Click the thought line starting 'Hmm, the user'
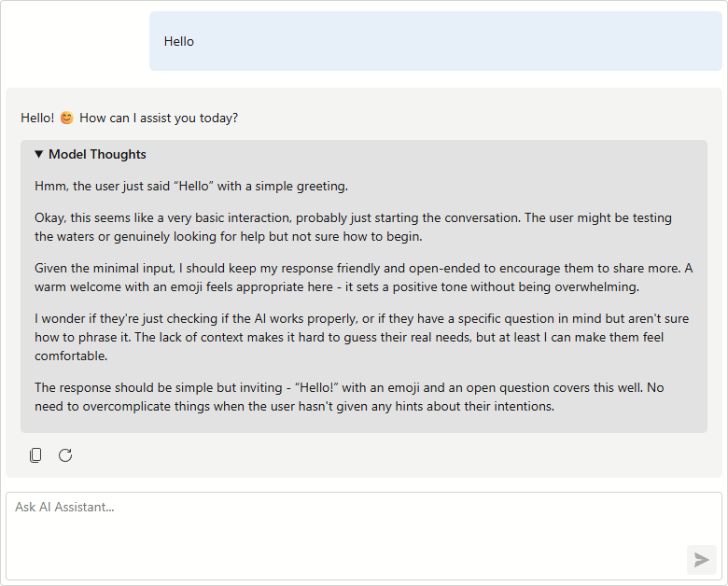 (x=191, y=187)
